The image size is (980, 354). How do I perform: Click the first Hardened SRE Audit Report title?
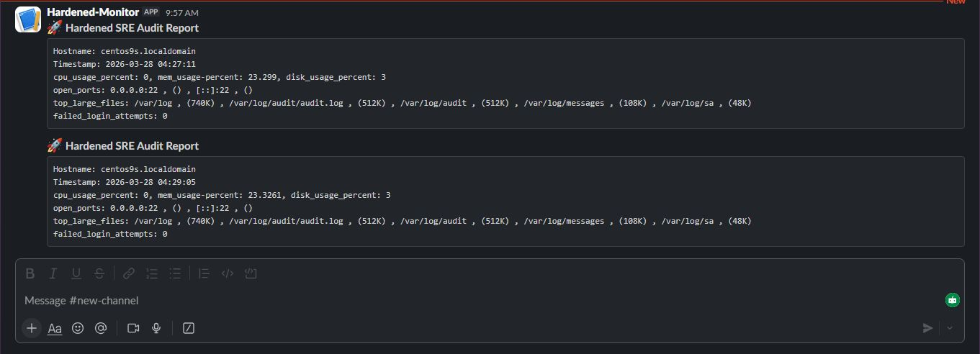(x=132, y=28)
